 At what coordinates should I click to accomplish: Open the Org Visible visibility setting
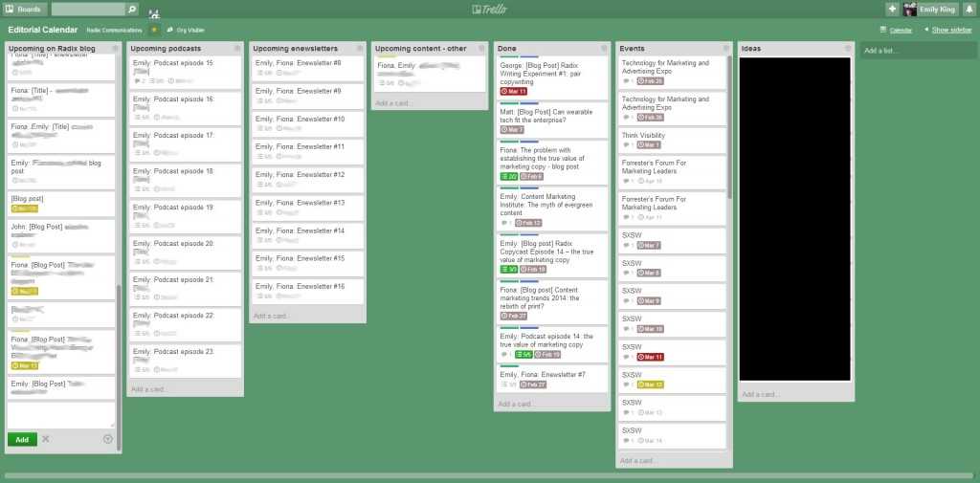pos(186,30)
